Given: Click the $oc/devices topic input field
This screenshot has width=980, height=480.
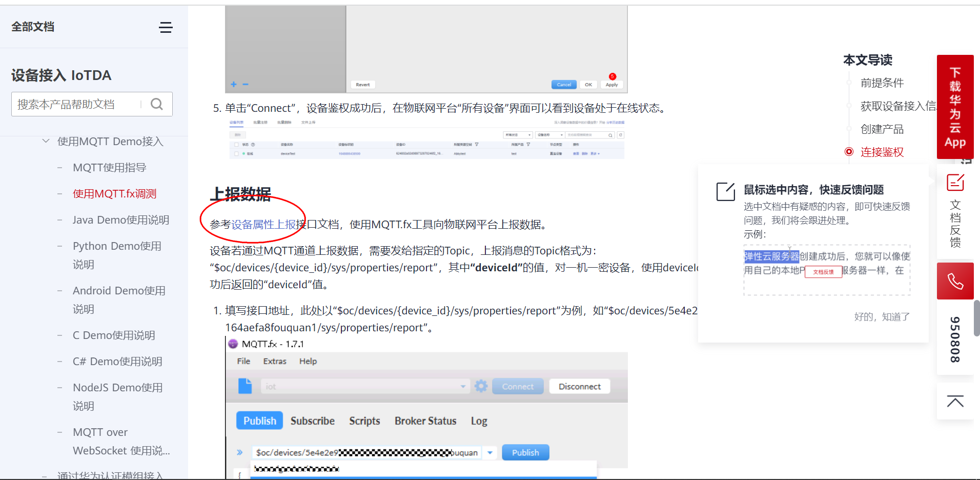Looking at the screenshot, I should click(366, 452).
